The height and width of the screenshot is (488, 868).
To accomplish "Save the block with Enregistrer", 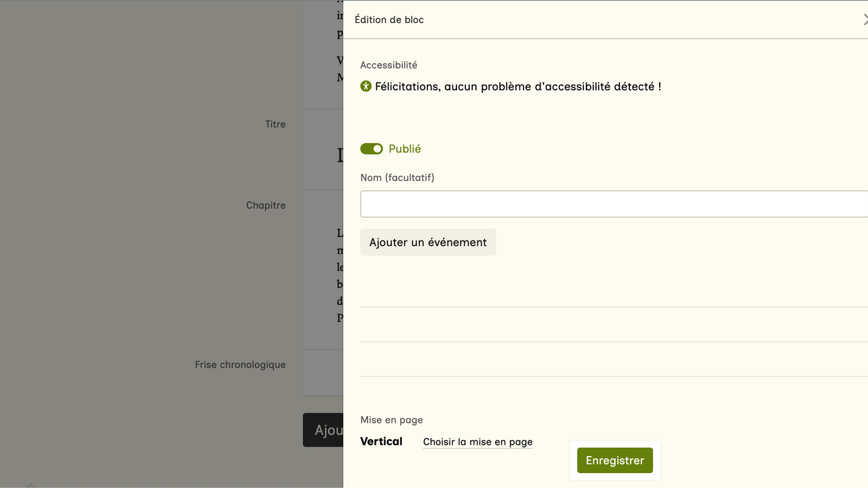I will click(x=614, y=460).
